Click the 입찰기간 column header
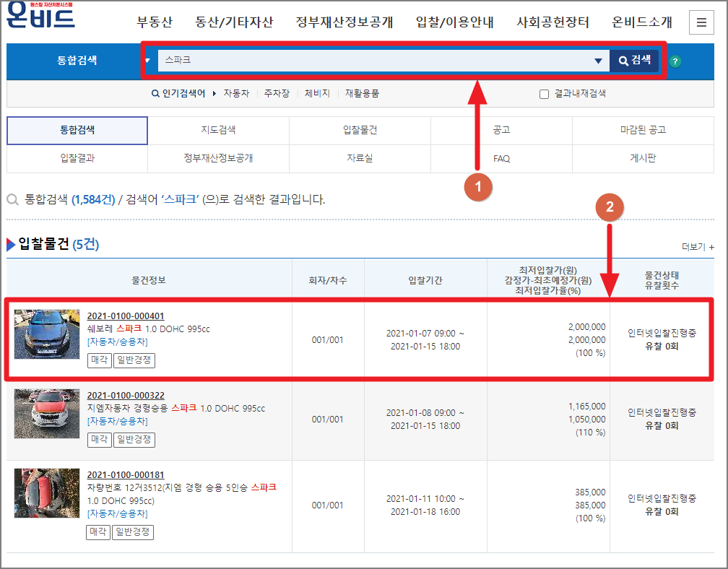This screenshot has width=728, height=569. 425,280
